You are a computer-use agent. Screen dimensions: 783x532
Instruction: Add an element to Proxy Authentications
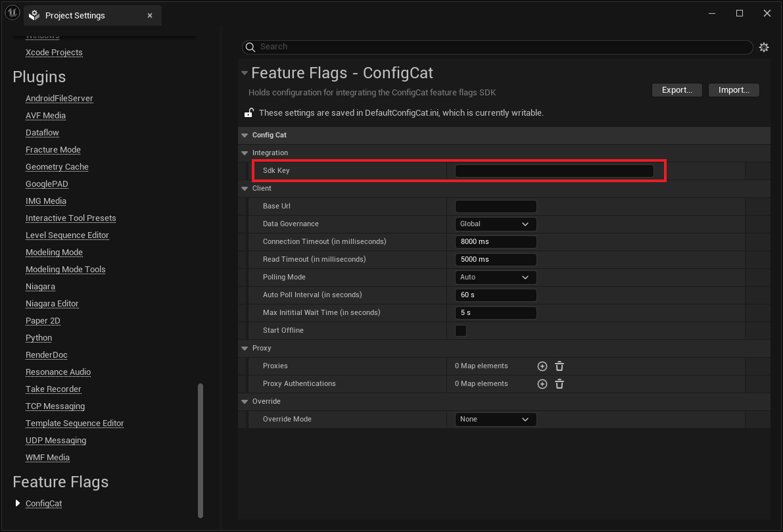pos(542,383)
